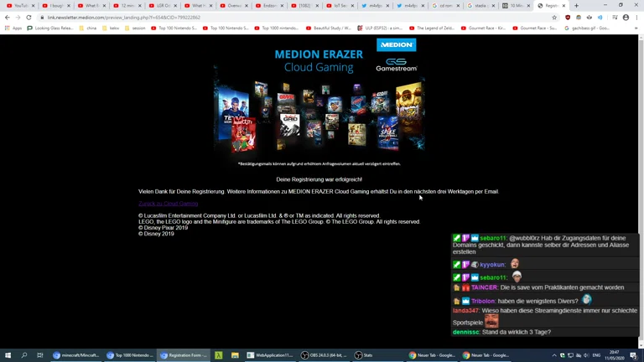The image size is (644, 362).
Task: Switch to the 'cd rom' Google search tab
Action: [x=446, y=6]
